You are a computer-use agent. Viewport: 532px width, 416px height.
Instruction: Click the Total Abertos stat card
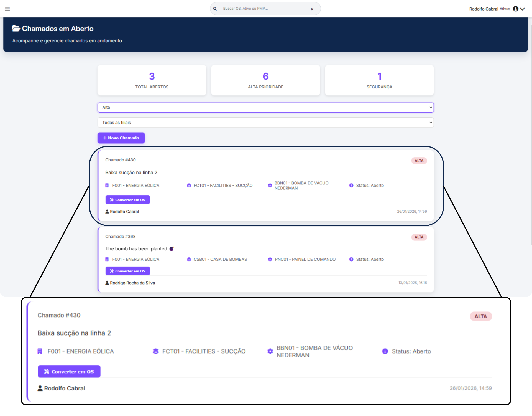[x=152, y=80]
